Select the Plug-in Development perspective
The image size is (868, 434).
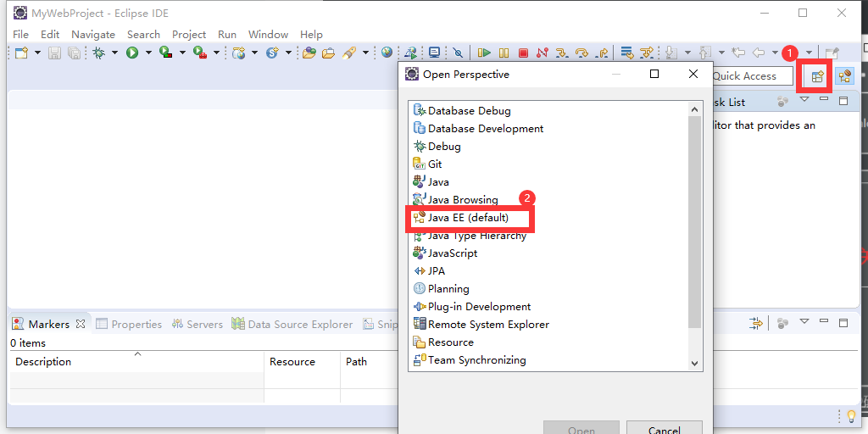coord(472,307)
